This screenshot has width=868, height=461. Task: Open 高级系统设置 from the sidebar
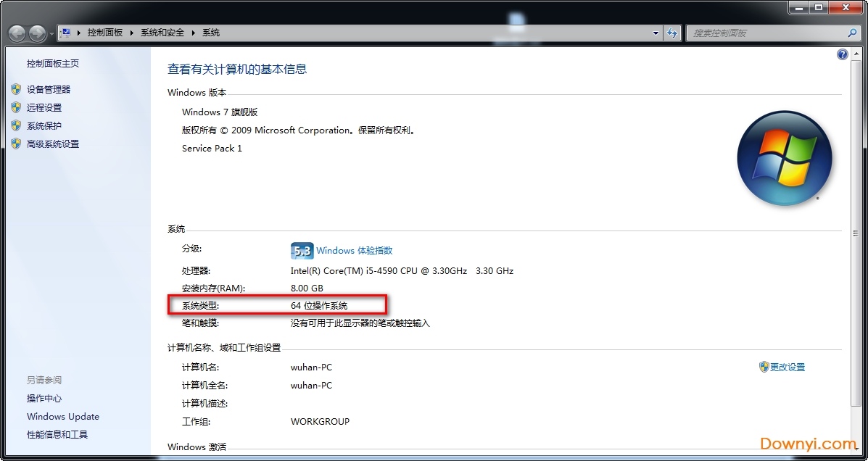click(53, 144)
